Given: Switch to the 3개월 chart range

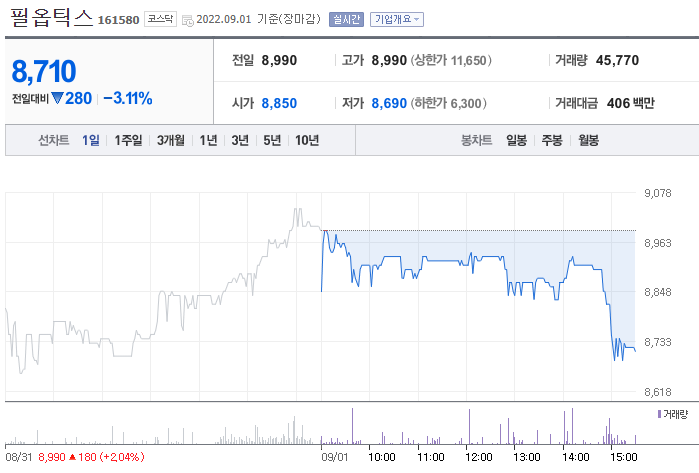Looking at the screenshot, I should pyautogui.click(x=170, y=140).
